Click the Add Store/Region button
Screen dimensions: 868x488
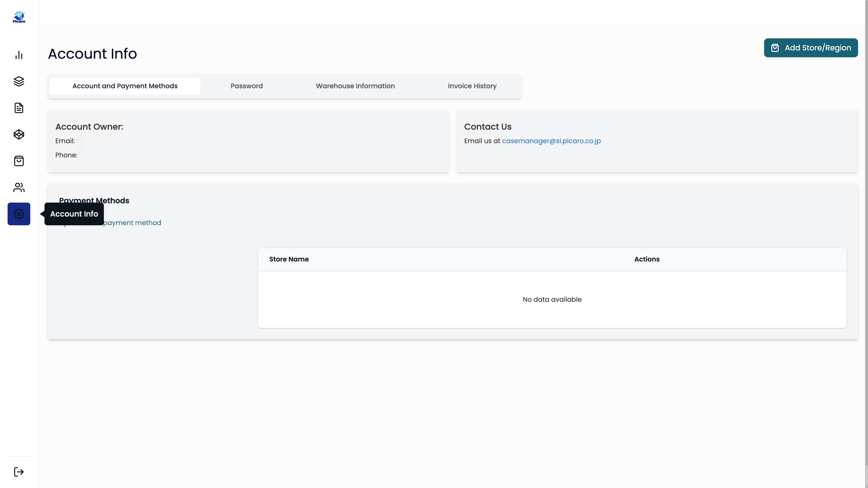click(x=811, y=48)
